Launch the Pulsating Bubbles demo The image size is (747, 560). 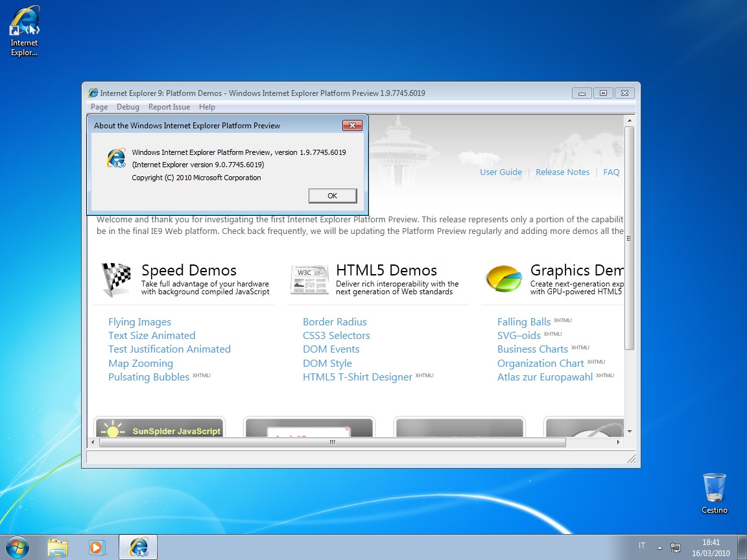tap(148, 377)
